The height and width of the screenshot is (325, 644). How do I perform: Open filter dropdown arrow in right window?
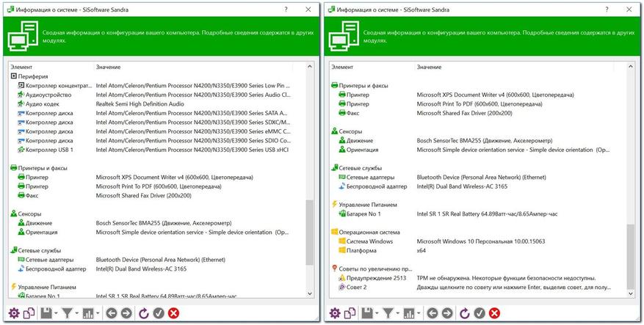pos(397,313)
